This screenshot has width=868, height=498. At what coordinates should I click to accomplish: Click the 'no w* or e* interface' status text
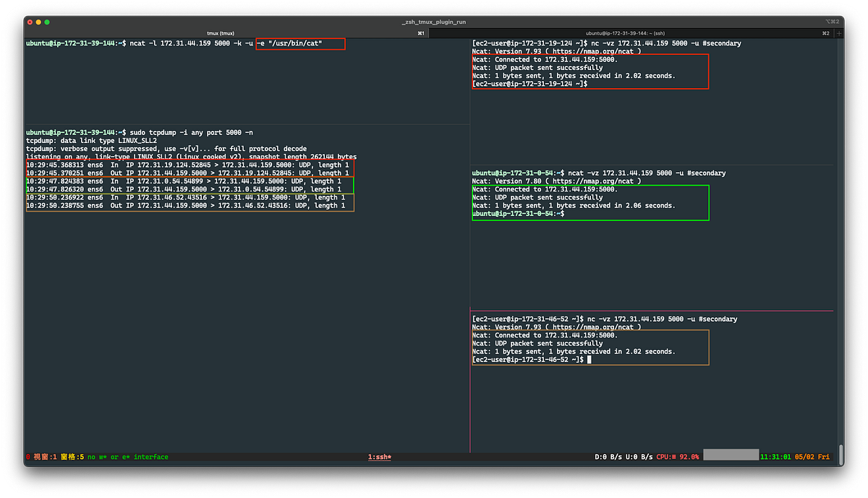tap(127, 457)
